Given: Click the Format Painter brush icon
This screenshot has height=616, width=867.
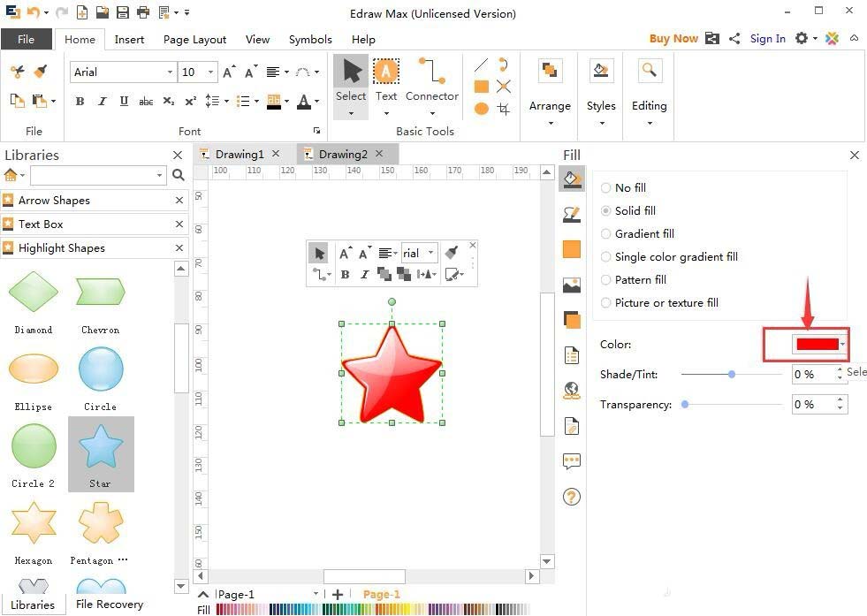Looking at the screenshot, I should pyautogui.click(x=40, y=72).
